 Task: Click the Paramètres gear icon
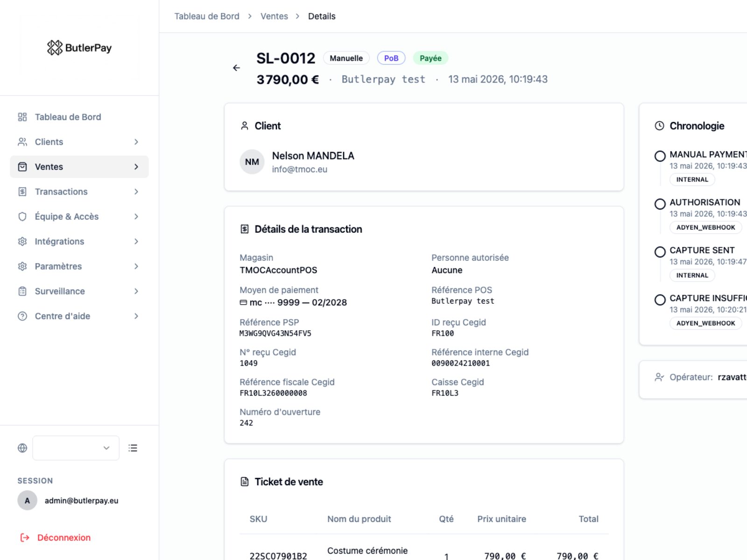click(x=22, y=266)
